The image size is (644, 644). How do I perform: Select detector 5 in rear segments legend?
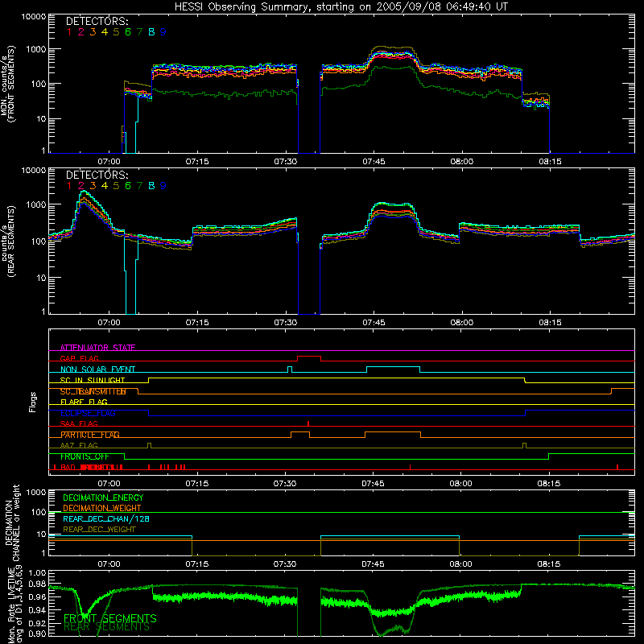click(116, 186)
